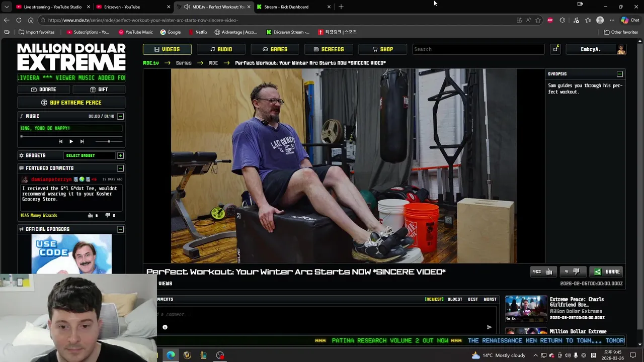
Task: Like the video with thumbs up
Action: 543,271
